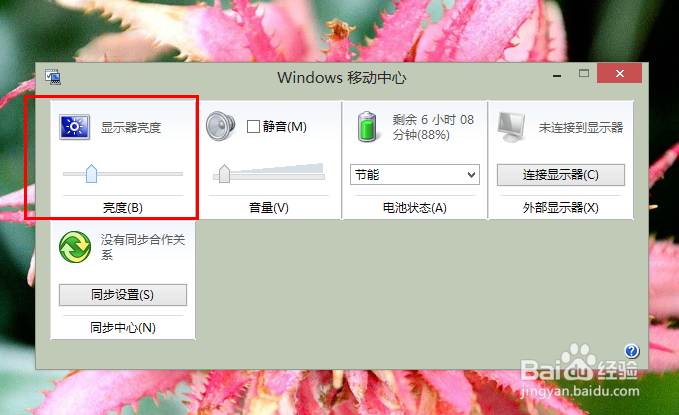Click the external monitor icon

point(512,127)
